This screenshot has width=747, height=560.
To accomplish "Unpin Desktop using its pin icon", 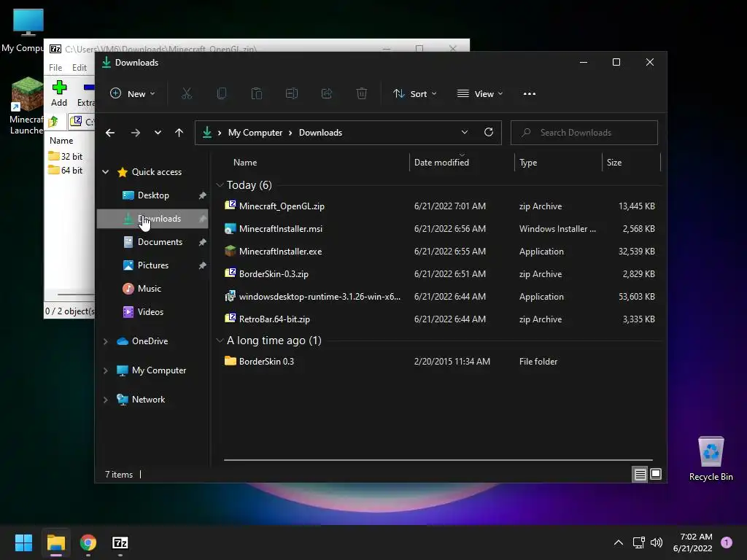I will (203, 195).
